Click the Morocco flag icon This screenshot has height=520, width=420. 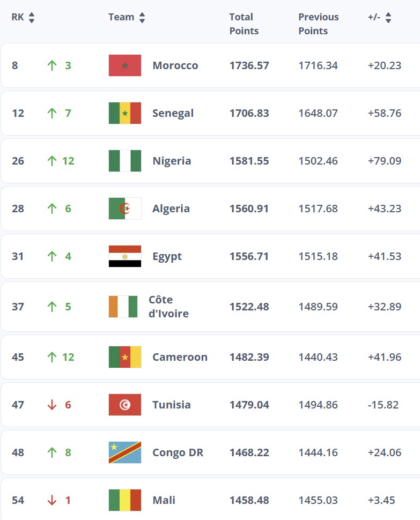point(125,65)
